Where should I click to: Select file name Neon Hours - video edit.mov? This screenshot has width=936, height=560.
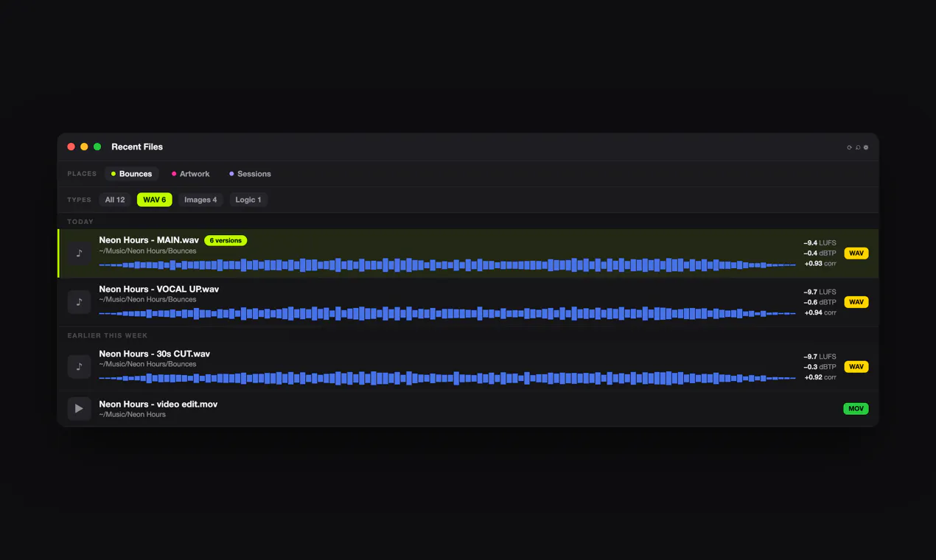pos(158,404)
